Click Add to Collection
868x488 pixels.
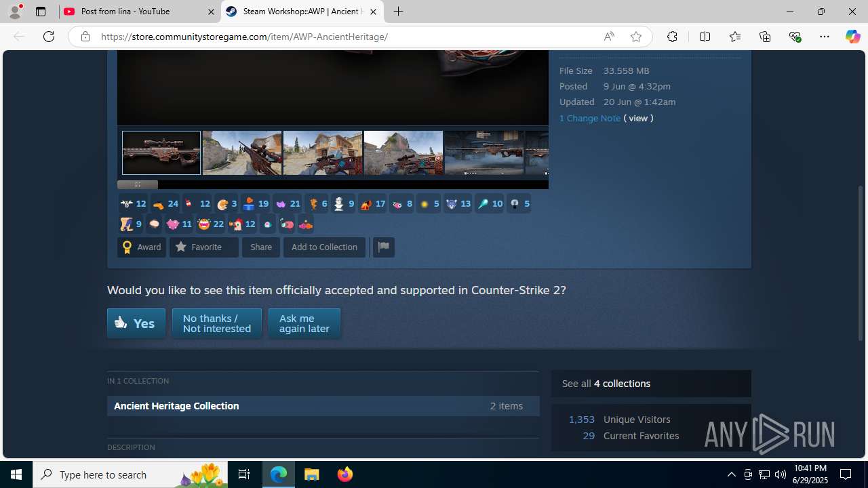324,247
